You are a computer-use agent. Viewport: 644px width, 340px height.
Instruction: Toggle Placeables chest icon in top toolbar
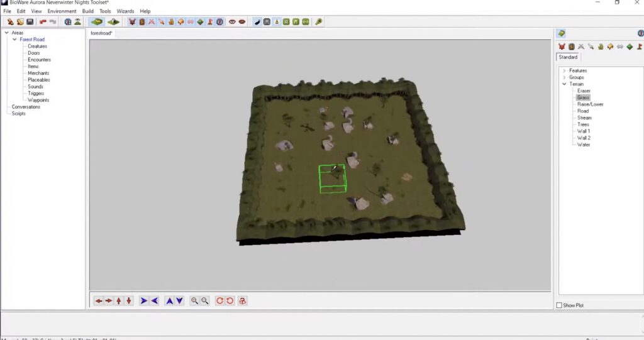click(180, 22)
